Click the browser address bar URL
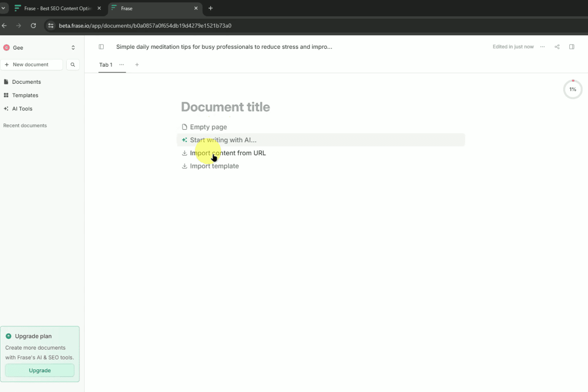This screenshot has width=588, height=392. [145, 26]
